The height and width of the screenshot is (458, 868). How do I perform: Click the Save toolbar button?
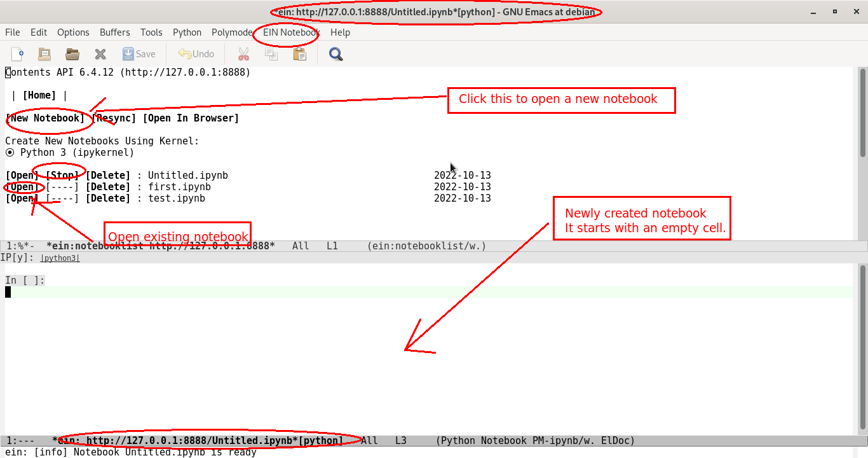tap(139, 54)
